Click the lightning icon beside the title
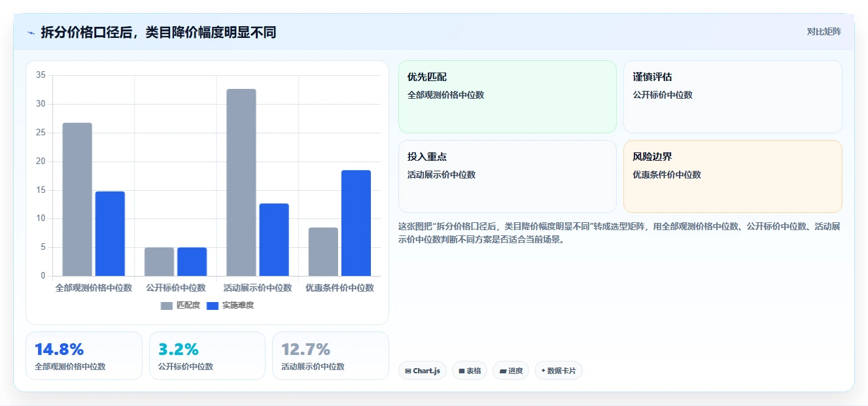The height and width of the screenshot is (406, 868). click(31, 33)
